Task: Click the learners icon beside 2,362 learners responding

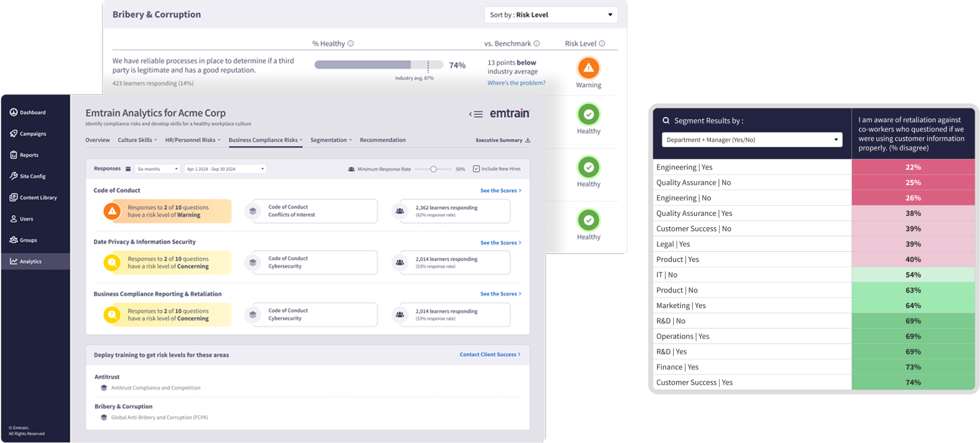Action: coord(400,211)
